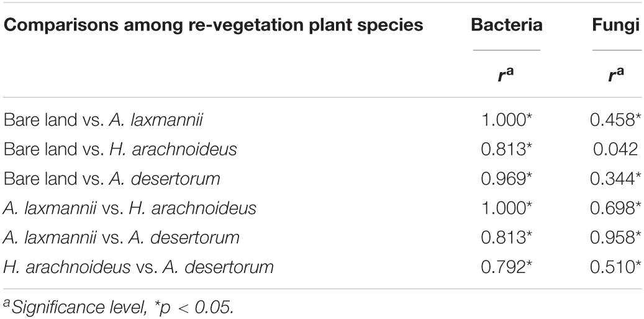Click the r value under Fungi
The height and width of the screenshot is (319, 644).
616,74
